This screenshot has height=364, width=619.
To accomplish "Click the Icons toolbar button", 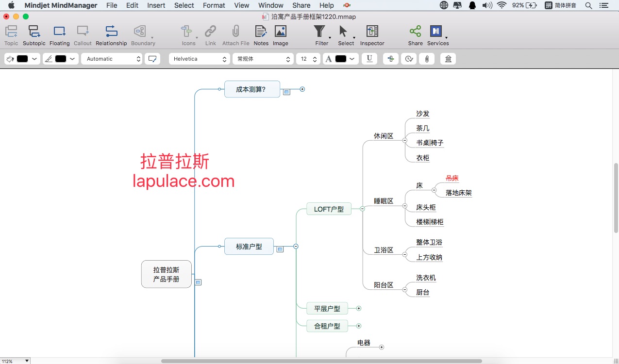I will [186, 32].
